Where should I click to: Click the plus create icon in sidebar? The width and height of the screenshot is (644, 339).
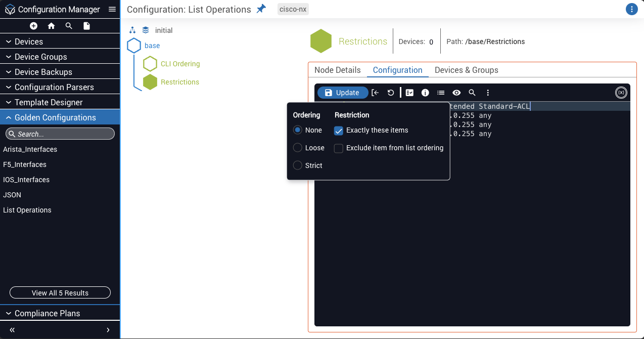pos(33,26)
